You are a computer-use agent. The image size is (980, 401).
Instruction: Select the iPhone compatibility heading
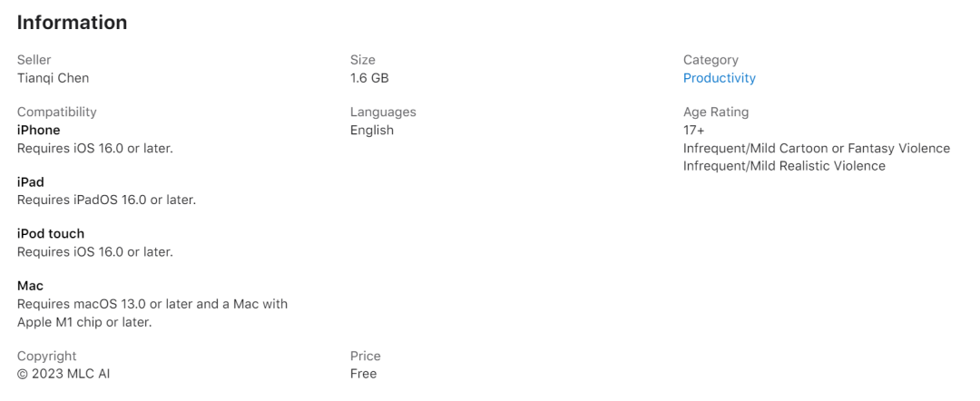[x=39, y=130]
